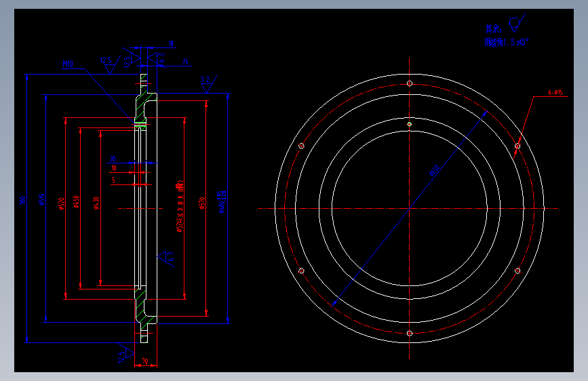Click the Φ520 diameter dimension text

tap(62, 203)
